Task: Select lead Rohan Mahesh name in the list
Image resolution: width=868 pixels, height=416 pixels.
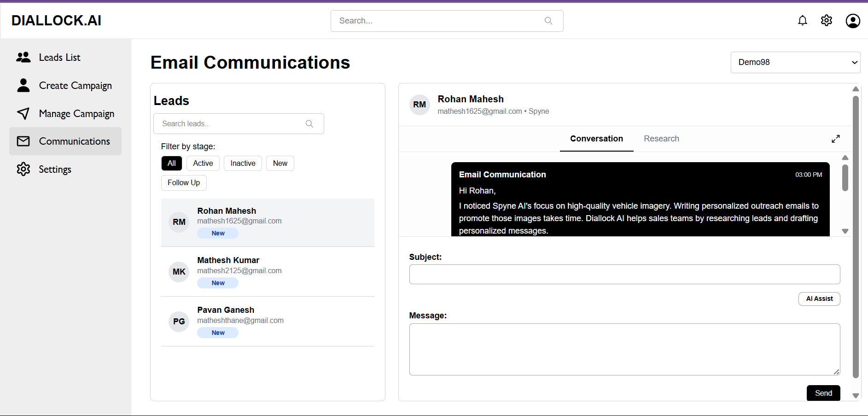Action: [x=227, y=211]
